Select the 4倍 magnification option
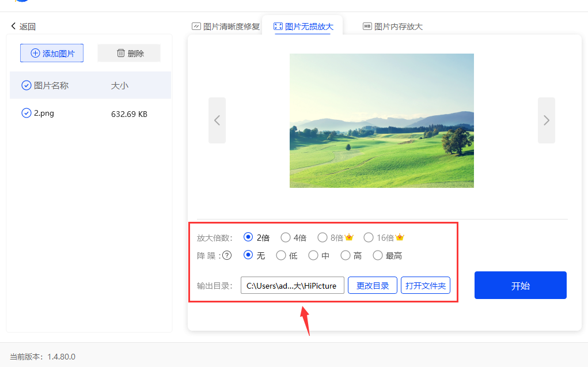 286,237
